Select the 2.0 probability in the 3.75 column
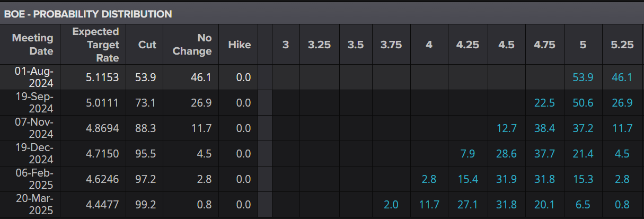Image resolution: width=644 pixels, height=219 pixels. (x=391, y=205)
